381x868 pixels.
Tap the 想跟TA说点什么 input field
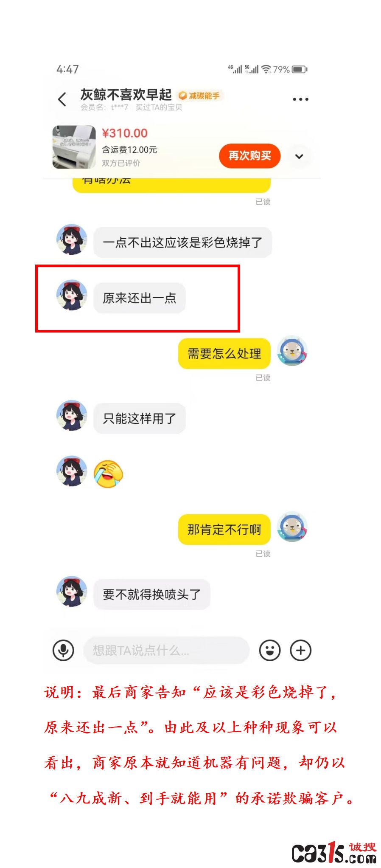pyautogui.click(x=166, y=650)
